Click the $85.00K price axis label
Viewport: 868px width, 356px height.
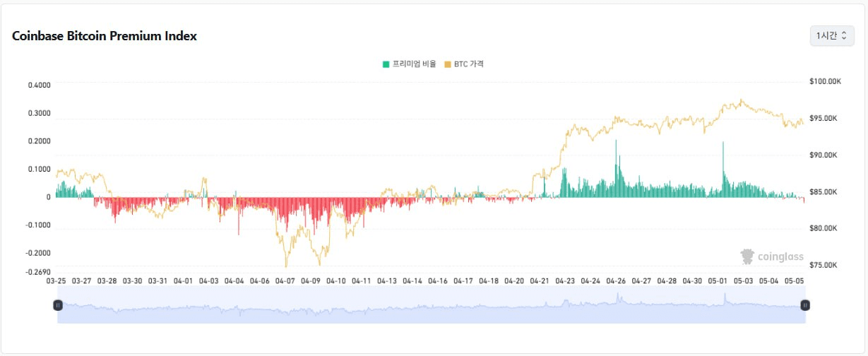(x=824, y=192)
